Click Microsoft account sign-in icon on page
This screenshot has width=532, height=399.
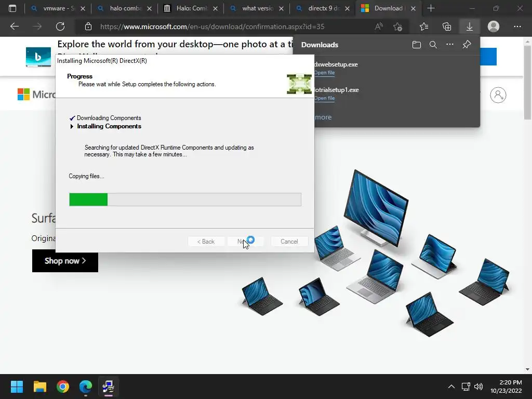[x=498, y=95]
